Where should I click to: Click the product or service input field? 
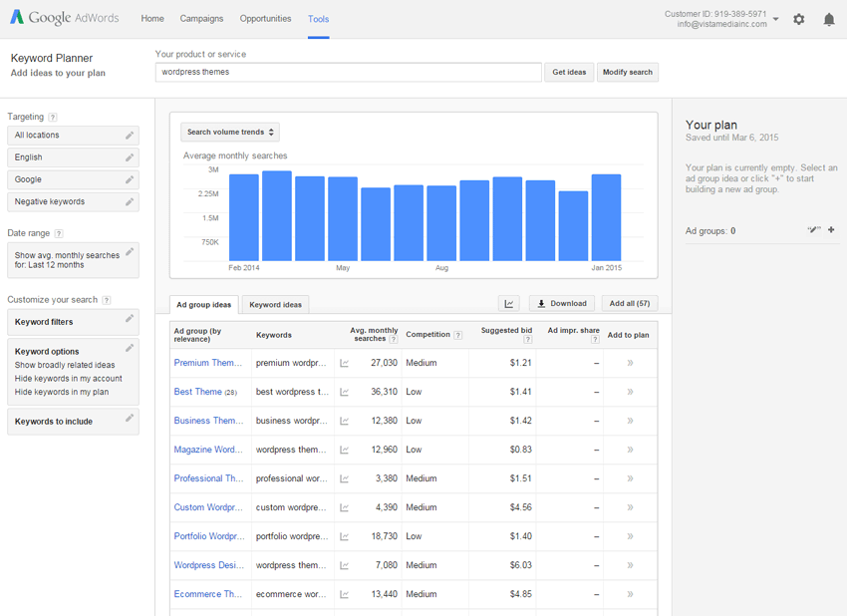pos(349,72)
